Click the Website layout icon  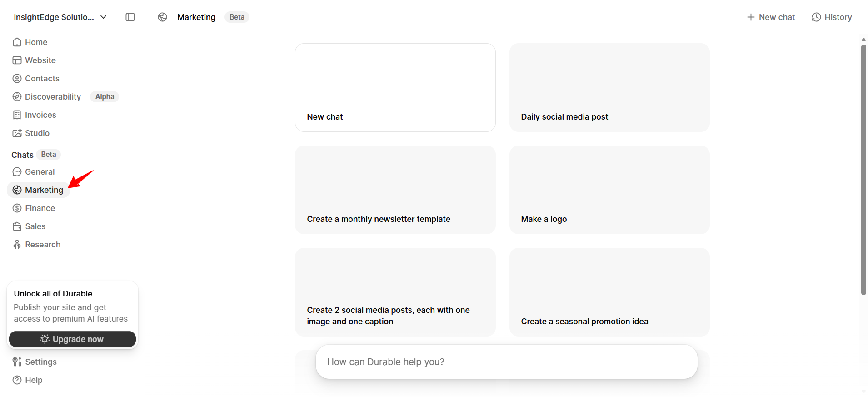pyautogui.click(x=17, y=60)
